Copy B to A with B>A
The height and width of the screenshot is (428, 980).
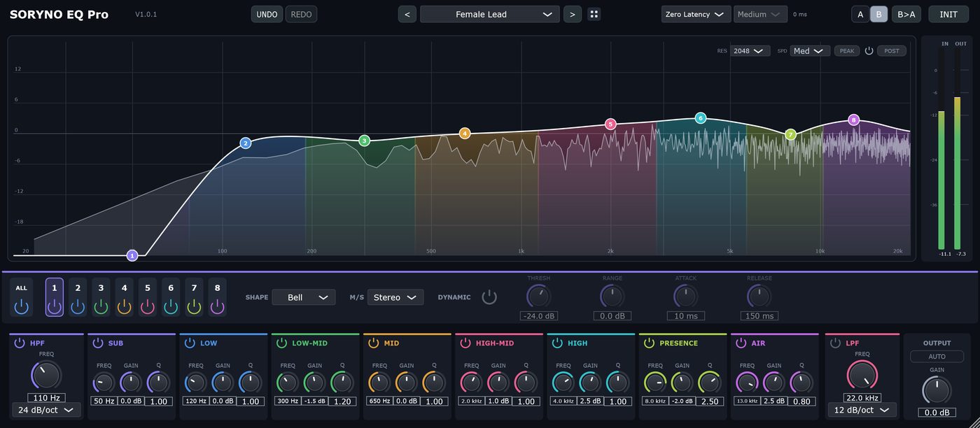point(906,14)
